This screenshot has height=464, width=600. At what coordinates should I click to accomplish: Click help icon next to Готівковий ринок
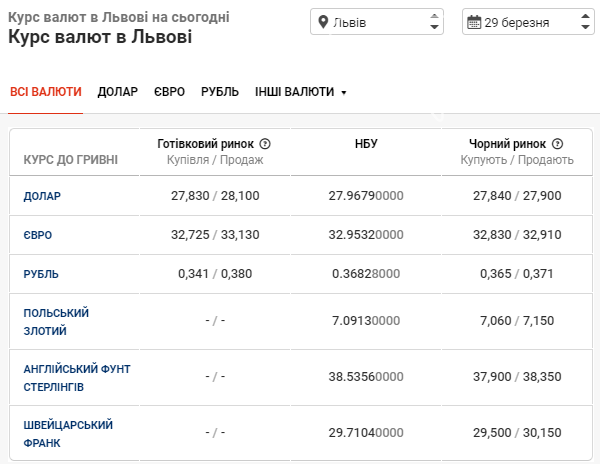pos(265,144)
